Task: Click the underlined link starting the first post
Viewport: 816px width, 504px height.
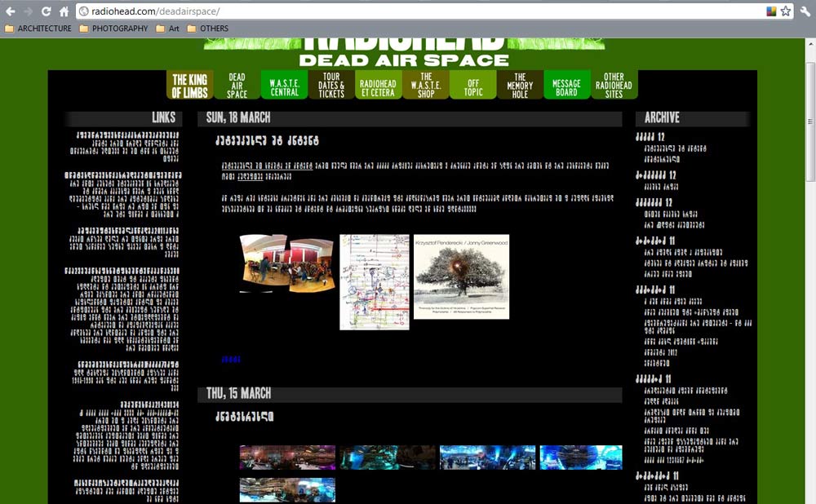Action: coord(267,166)
